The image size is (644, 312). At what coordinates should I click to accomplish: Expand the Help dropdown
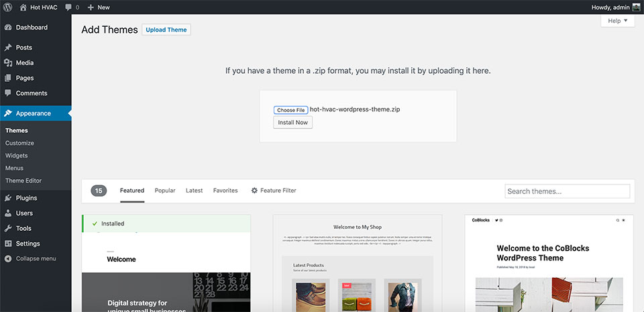[x=618, y=21]
